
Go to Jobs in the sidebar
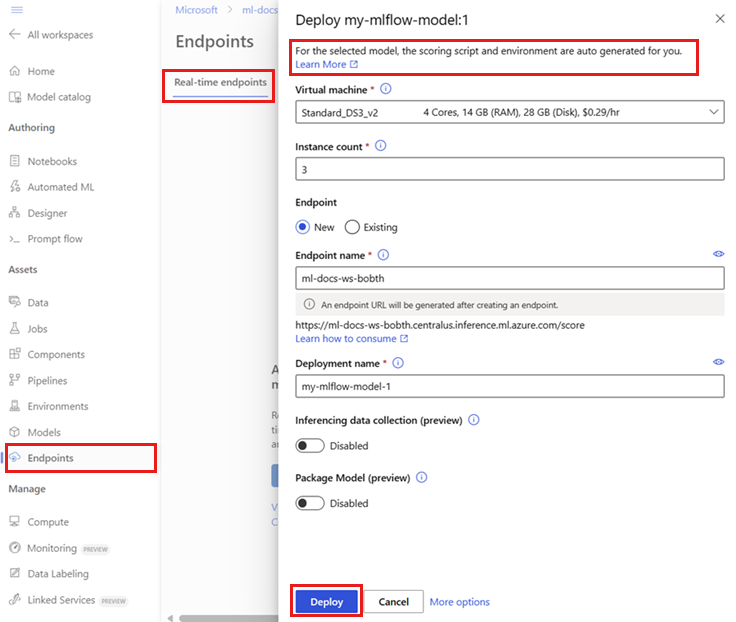[38, 329]
